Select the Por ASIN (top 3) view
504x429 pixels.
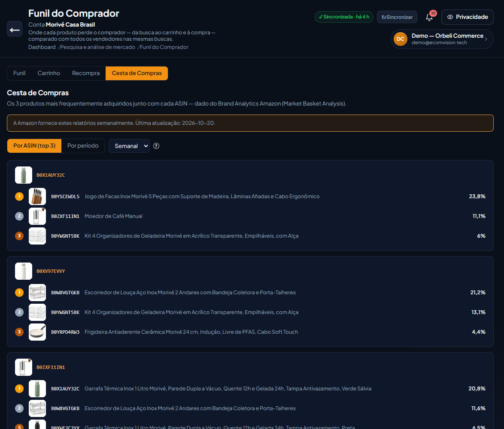(34, 146)
